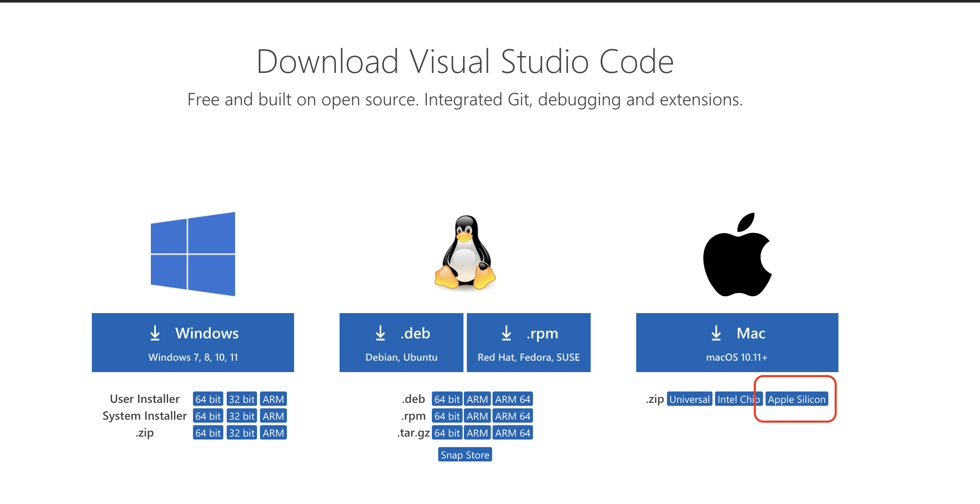The image size is (980, 504).
Task: Select Windows System Installer 64 bit
Action: (x=208, y=416)
